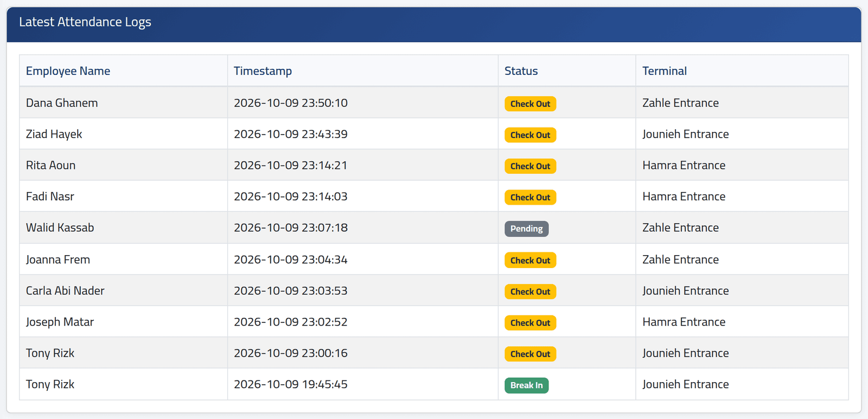868x419 pixels.
Task: Select "Hamra Entrance" in Rita Aoun's row
Action: 684,166
